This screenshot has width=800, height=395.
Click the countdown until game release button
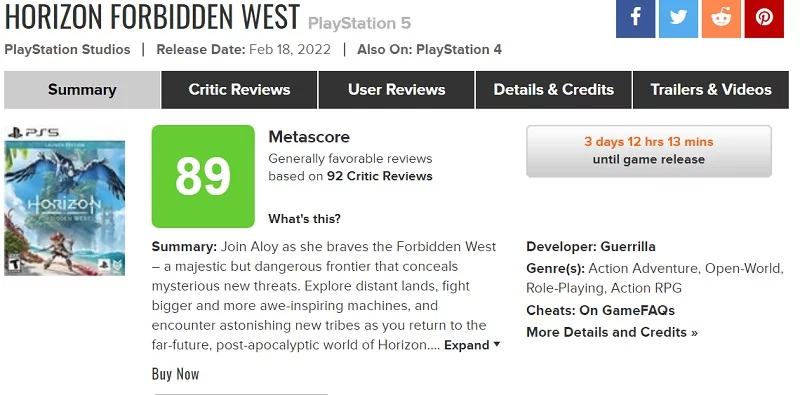[x=649, y=151]
